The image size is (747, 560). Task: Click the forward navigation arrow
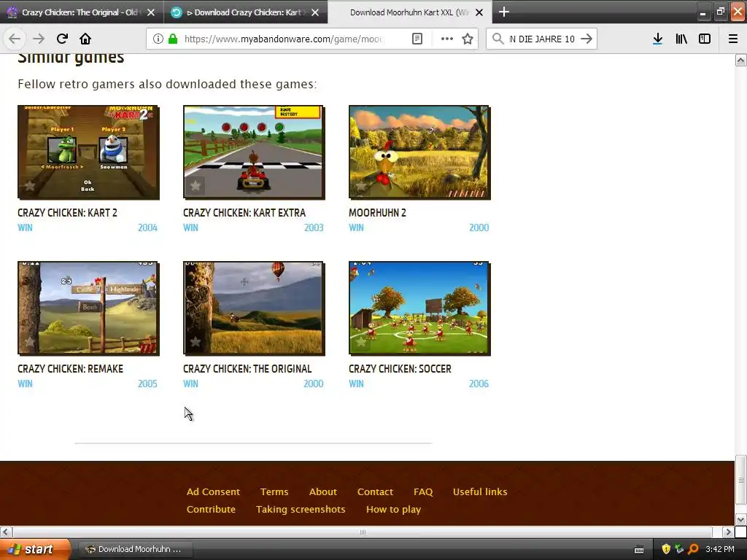[x=39, y=39]
